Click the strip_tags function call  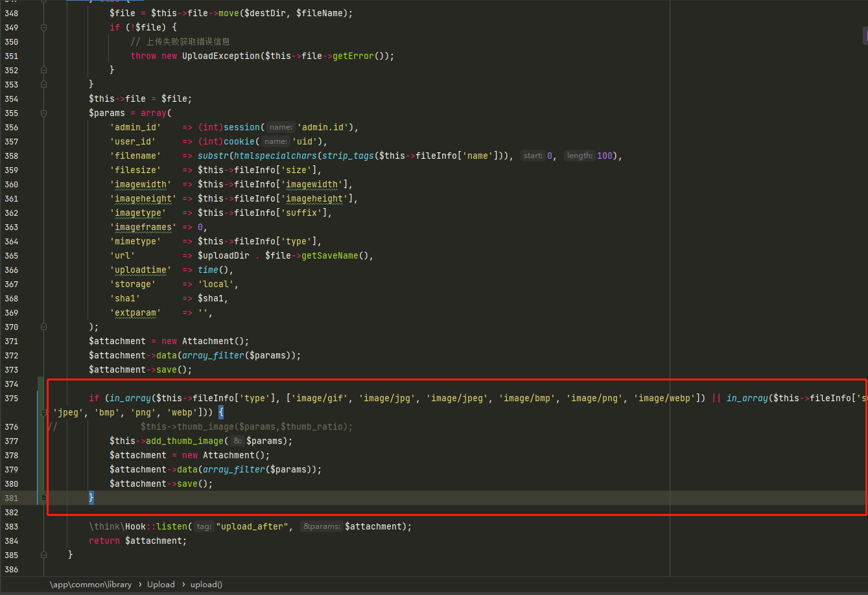click(x=348, y=156)
